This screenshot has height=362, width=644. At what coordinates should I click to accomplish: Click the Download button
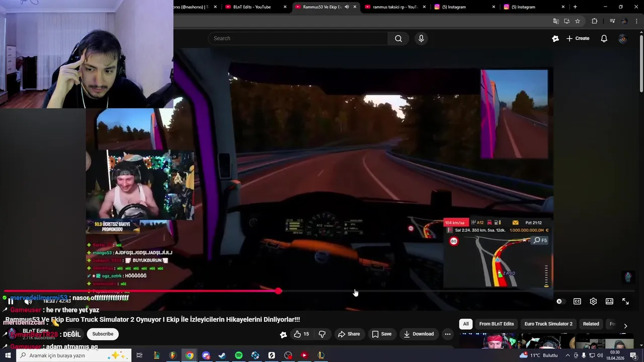point(418,334)
